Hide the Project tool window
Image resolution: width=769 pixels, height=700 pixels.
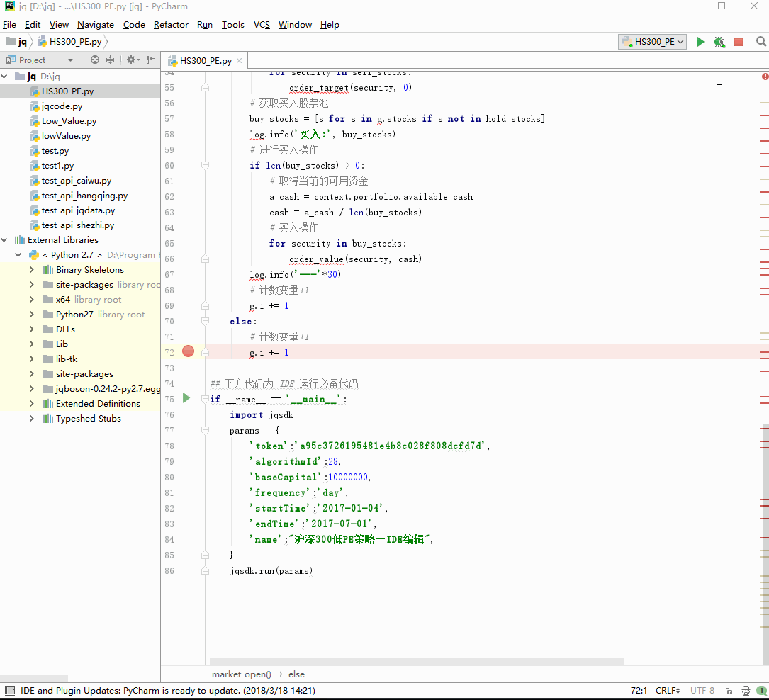coord(150,60)
